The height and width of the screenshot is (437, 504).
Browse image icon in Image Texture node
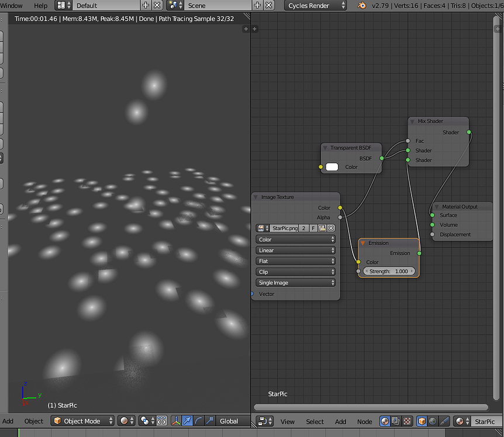pos(263,228)
